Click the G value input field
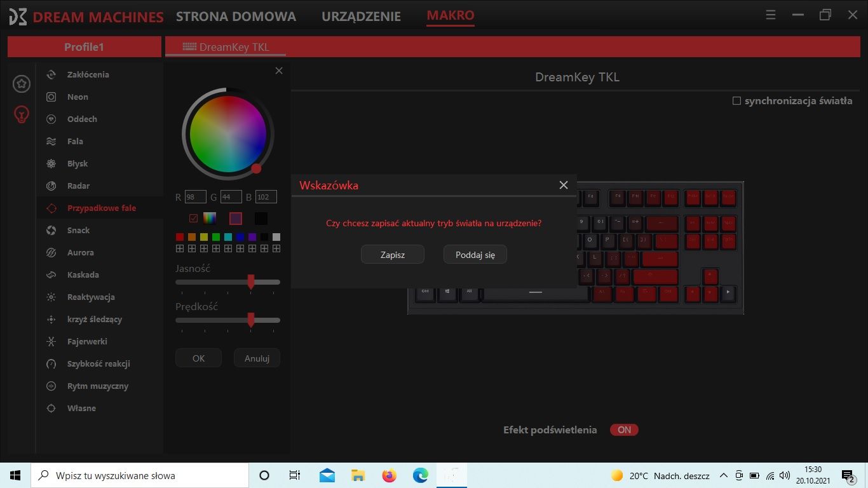The image size is (868, 488). coord(231,197)
